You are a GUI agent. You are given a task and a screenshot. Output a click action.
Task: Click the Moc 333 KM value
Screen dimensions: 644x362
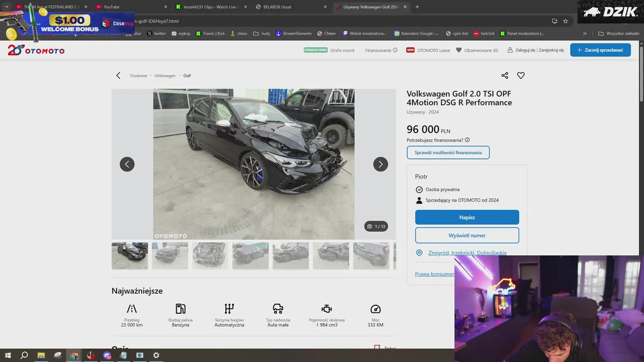click(375, 325)
